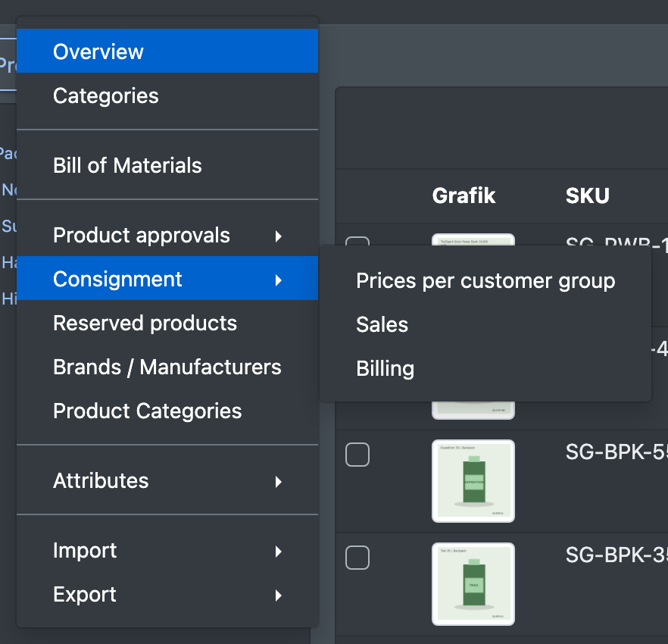Choose Sales in Consignment submenu

(x=485, y=325)
